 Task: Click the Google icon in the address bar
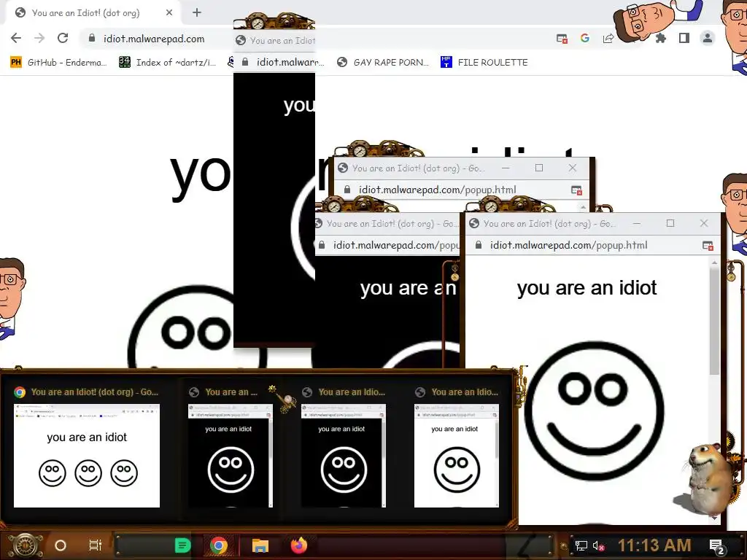[x=585, y=38]
